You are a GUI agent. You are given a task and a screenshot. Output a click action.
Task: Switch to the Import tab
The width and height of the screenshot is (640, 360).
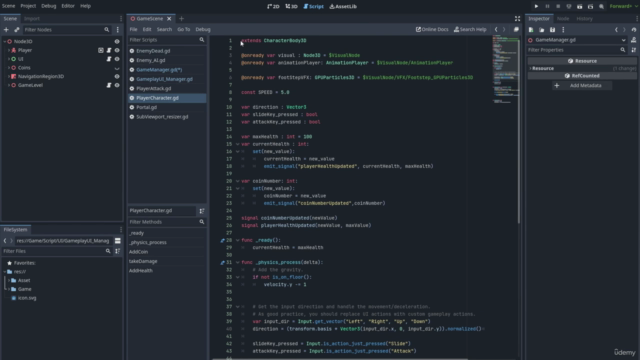[x=32, y=19]
